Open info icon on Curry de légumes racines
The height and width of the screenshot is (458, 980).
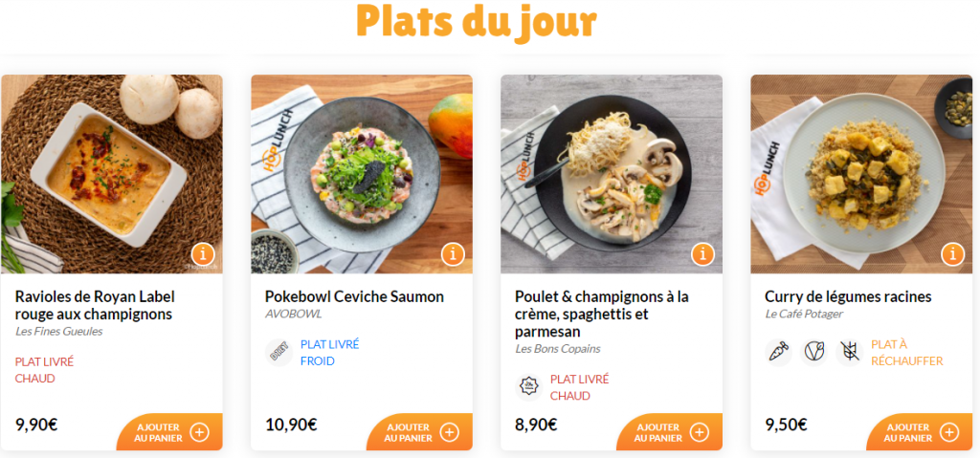click(x=952, y=254)
